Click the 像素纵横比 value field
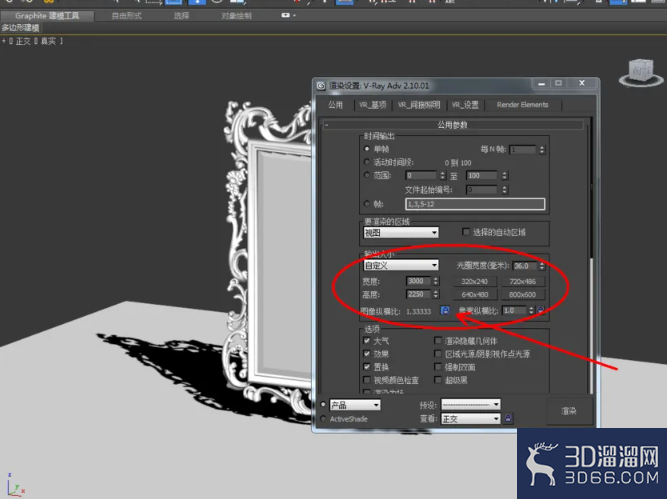Screen dimensions: 667x499 coord(515,311)
